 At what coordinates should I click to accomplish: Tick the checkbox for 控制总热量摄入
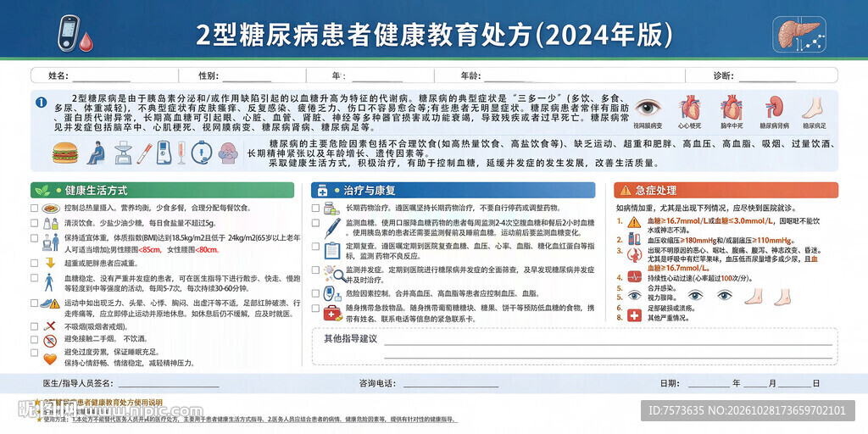coord(34,209)
